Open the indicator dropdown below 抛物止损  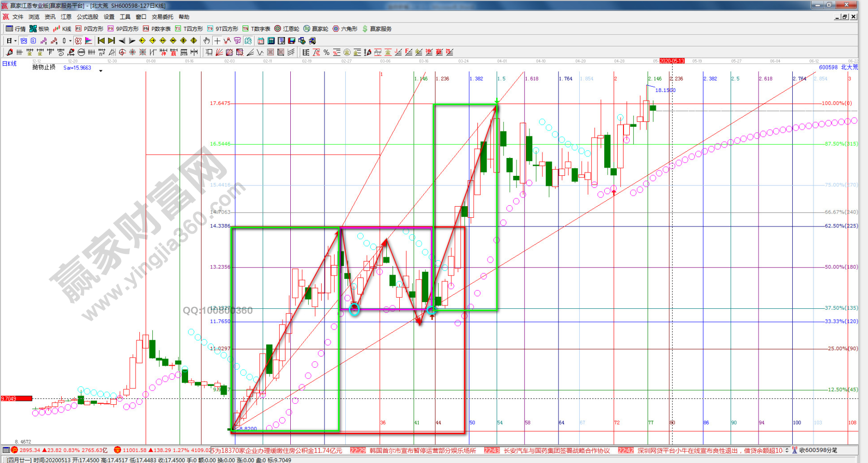[x=101, y=71]
